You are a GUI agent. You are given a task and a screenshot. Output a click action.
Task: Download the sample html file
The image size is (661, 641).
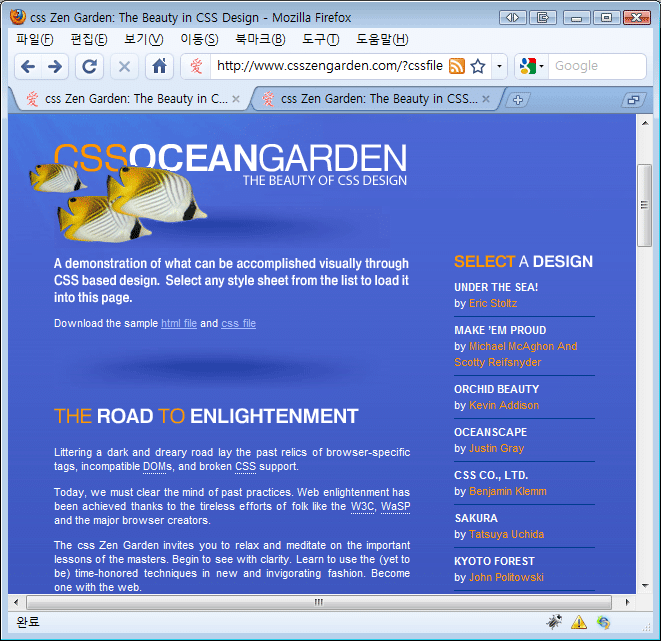(179, 323)
